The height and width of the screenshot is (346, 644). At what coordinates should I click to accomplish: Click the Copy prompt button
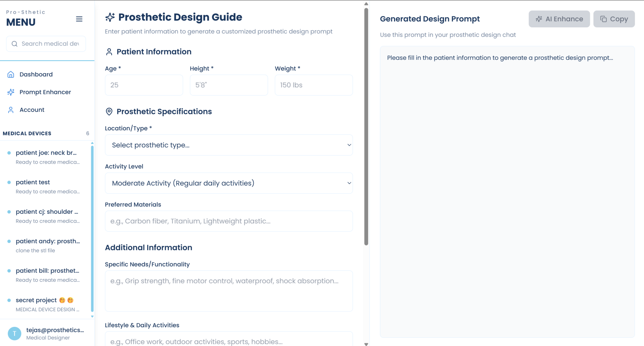point(614,19)
